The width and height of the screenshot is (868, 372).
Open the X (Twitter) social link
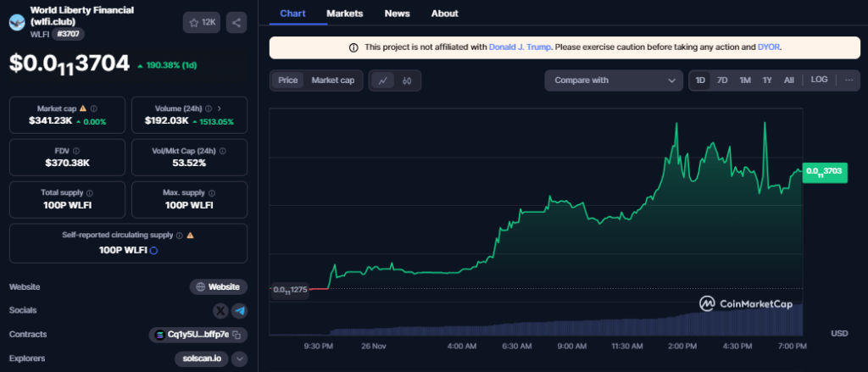tap(221, 310)
